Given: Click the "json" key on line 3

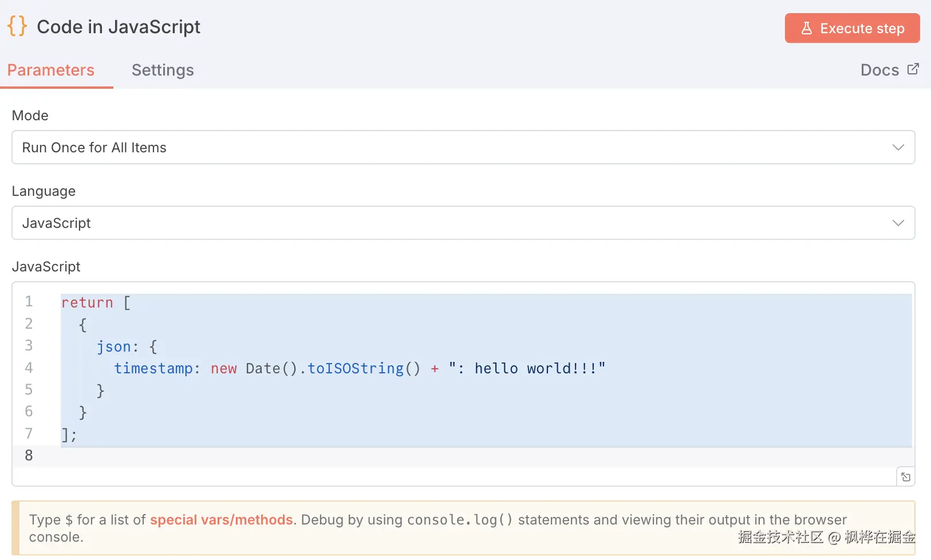Looking at the screenshot, I should 113,346.
